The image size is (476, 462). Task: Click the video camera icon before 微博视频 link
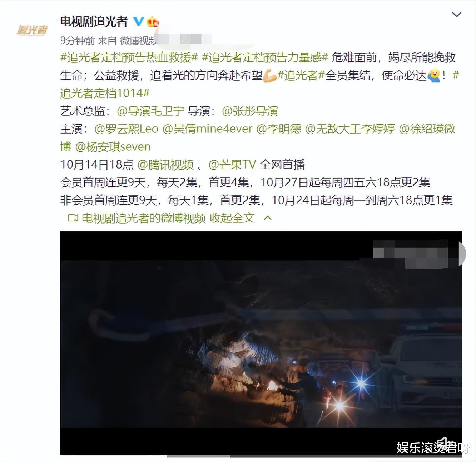point(73,218)
